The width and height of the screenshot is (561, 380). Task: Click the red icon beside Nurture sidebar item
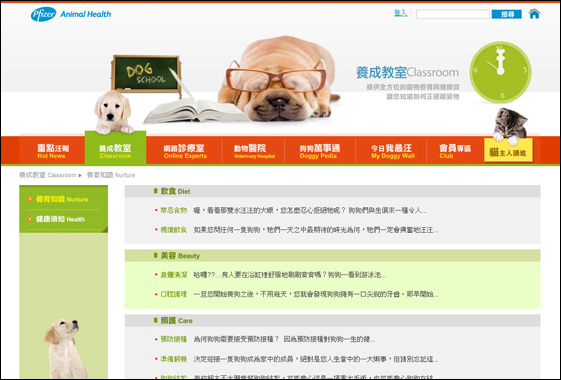30,199
